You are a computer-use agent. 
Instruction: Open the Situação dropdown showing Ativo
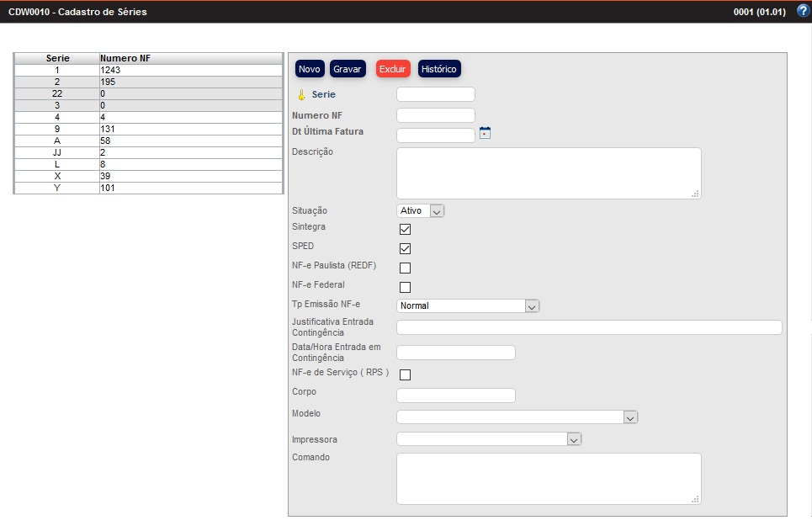click(x=420, y=211)
